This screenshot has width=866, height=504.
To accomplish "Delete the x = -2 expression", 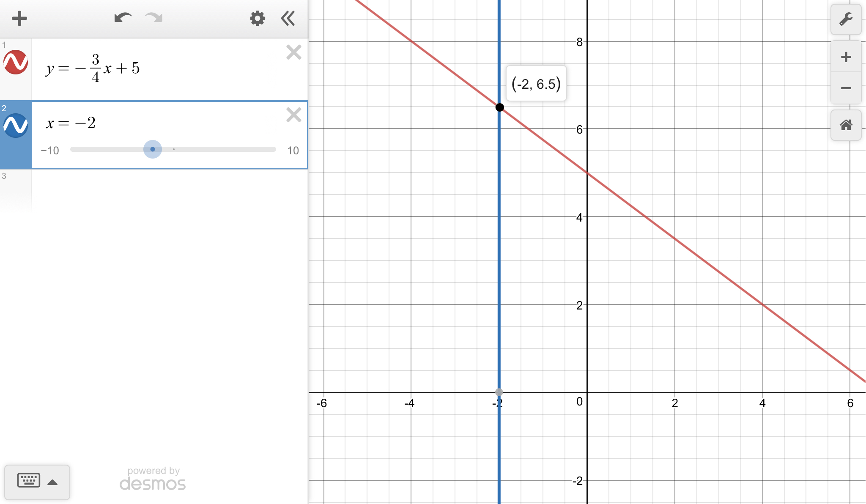I will pyautogui.click(x=293, y=115).
